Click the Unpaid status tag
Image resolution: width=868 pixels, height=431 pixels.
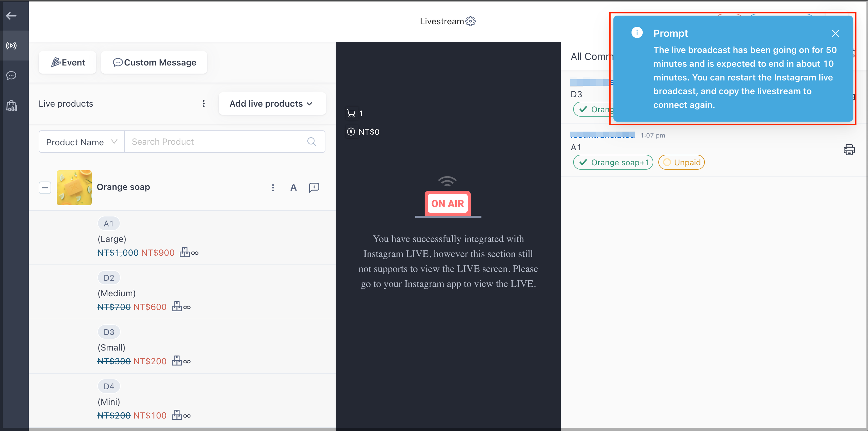tap(681, 162)
